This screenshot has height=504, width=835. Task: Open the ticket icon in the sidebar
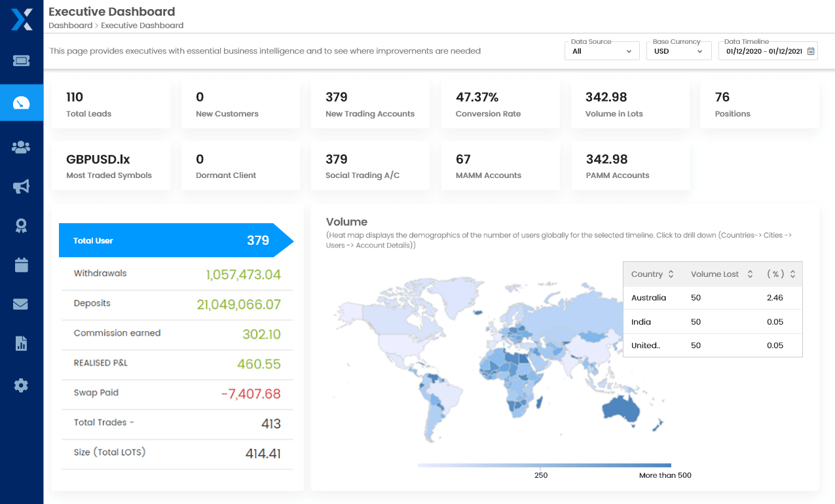(x=22, y=60)
